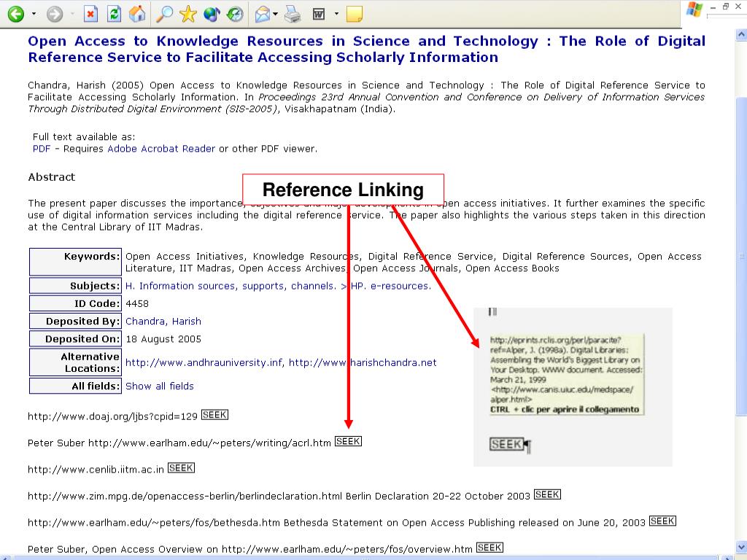
Task: Open the Forward button history dropdown
Action: point(72,14)
